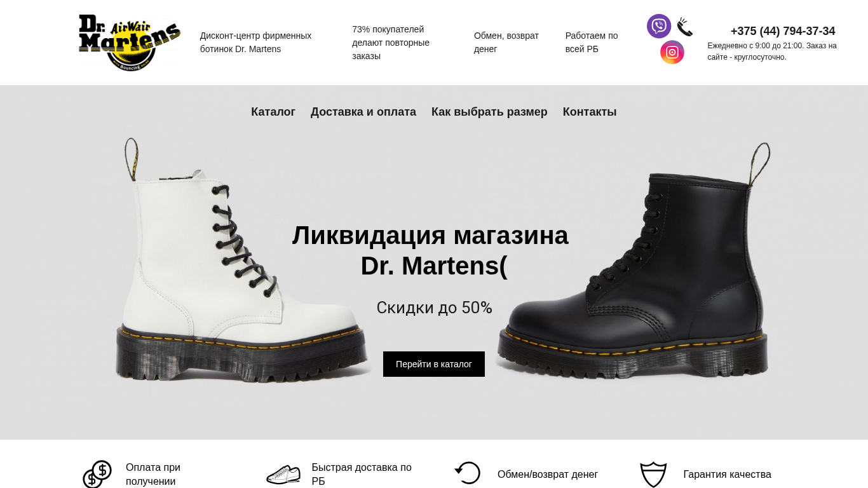Image resolution: width=868 pixels, height=488 pixels.
Task: Click the black leather boot image
Action: tap(633, 261)
